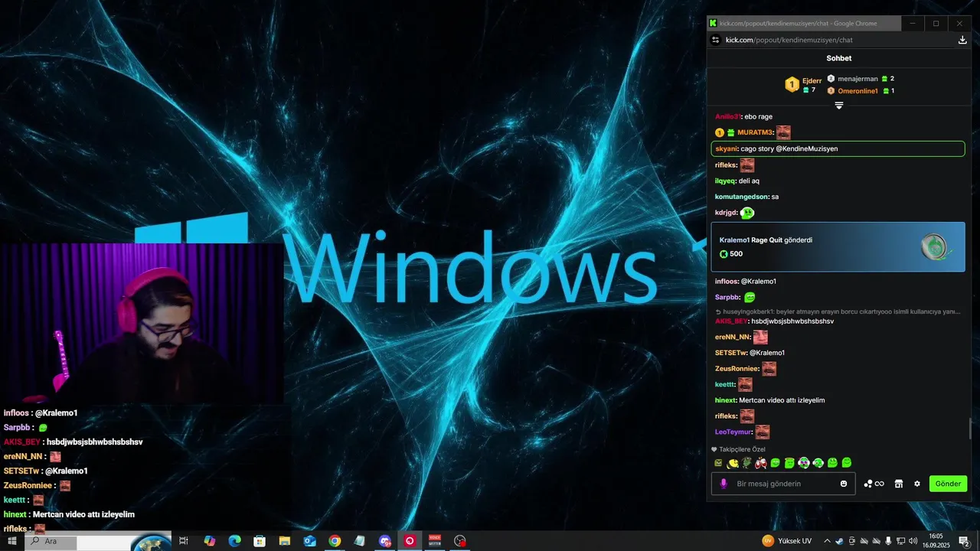Pick the first angry-face follower emote

tap(718, 463)
